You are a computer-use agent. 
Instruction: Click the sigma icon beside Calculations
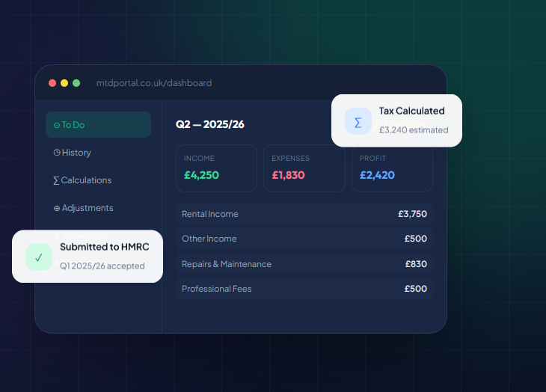pyautogui.click(x=56, y=180)
